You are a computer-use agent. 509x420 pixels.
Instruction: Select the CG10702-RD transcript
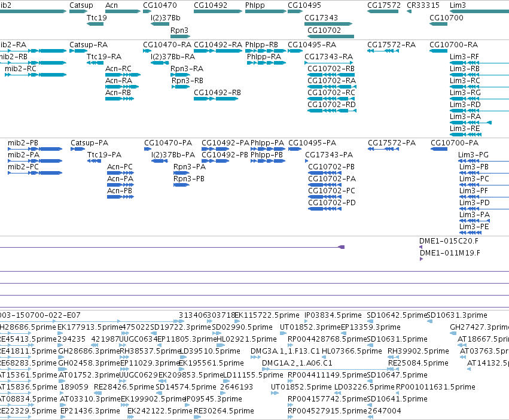click(332, 111)
